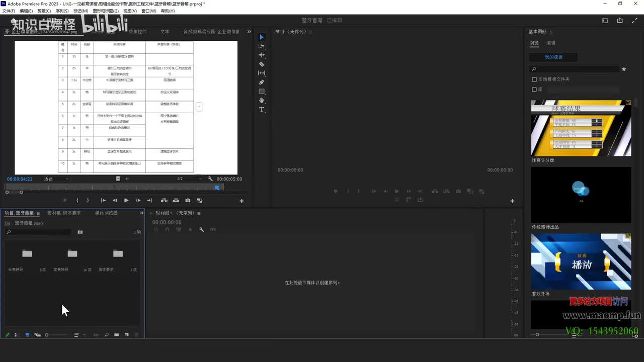Switch to 编辑 tab in Essential Graphics
The height and width of the screenshot is (362, 644).
(551, 43)
